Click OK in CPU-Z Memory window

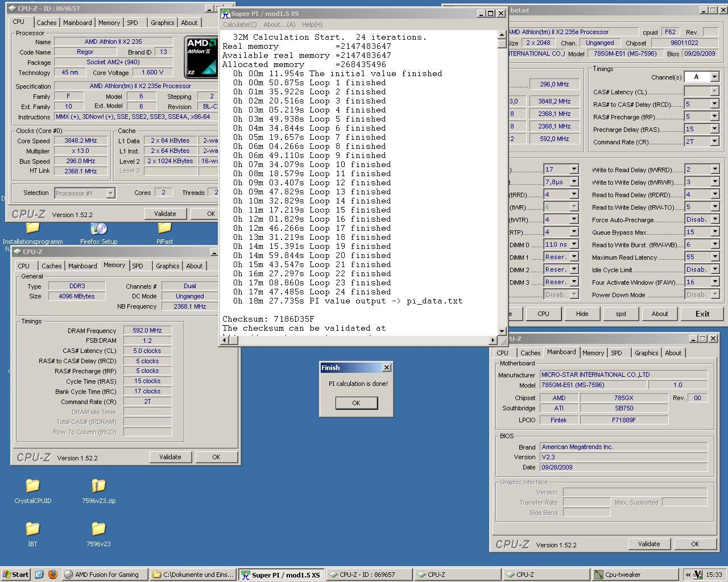pos(216,457)
